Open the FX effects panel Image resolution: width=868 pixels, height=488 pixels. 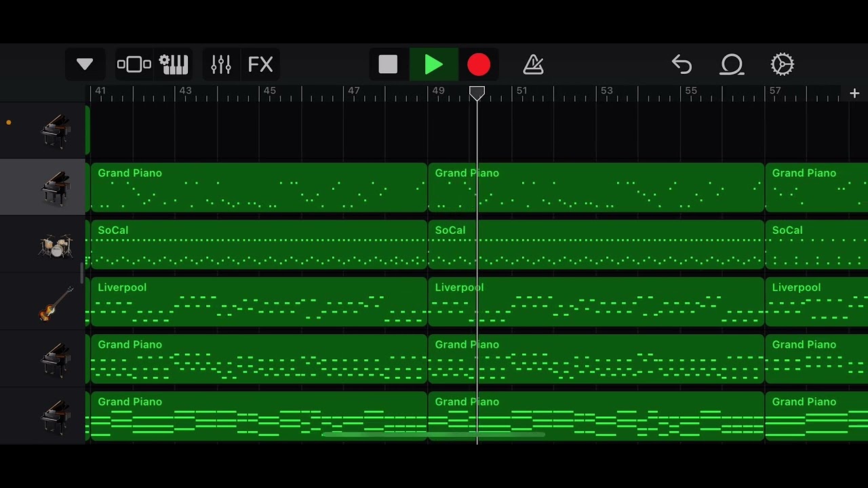point(260,64)
